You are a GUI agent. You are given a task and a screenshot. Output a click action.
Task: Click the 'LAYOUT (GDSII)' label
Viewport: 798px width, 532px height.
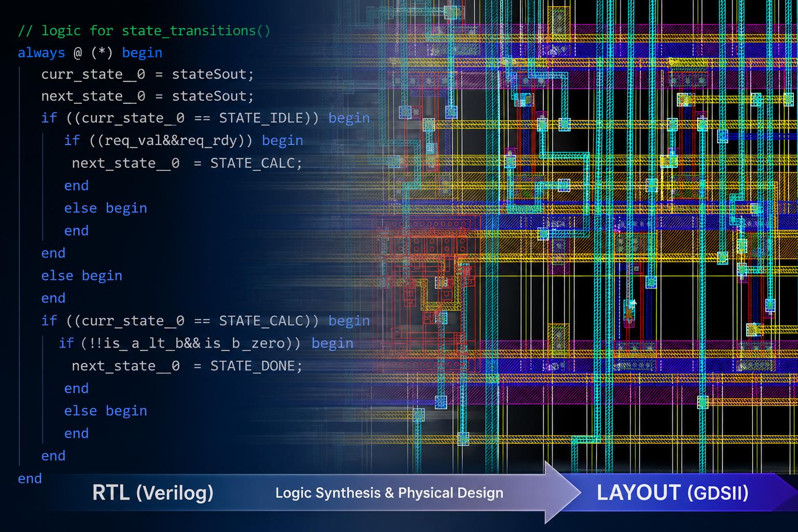672,493
